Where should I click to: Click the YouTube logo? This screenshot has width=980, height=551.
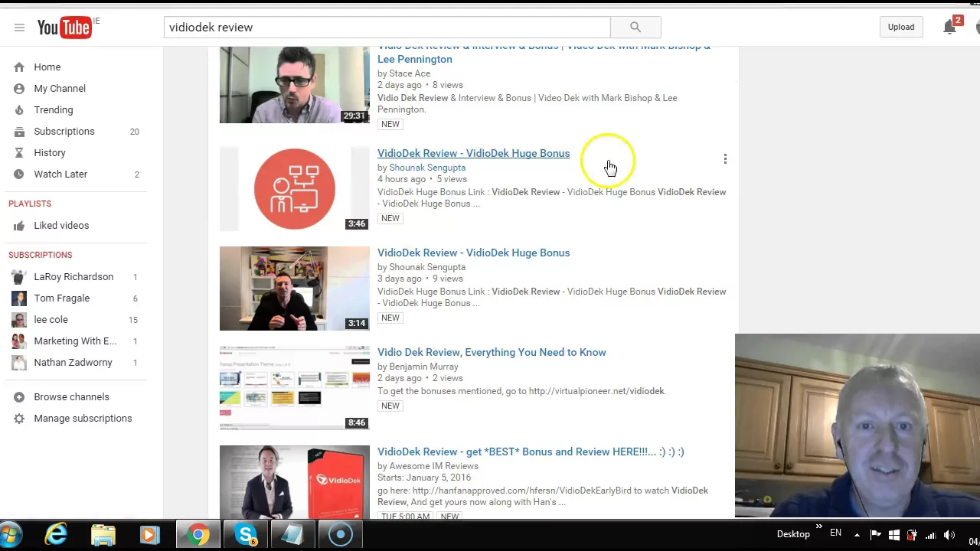point(64,28)
